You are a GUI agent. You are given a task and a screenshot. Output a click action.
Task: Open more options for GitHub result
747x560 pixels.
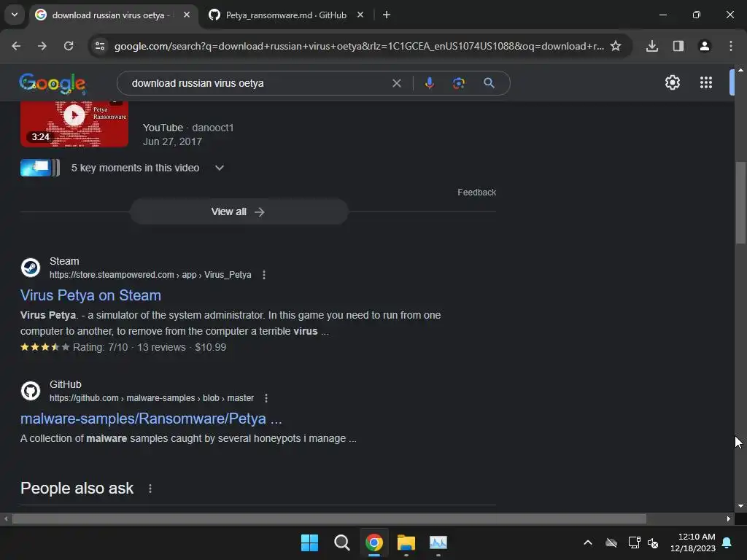pyautogui.click(x=266, y=398)
